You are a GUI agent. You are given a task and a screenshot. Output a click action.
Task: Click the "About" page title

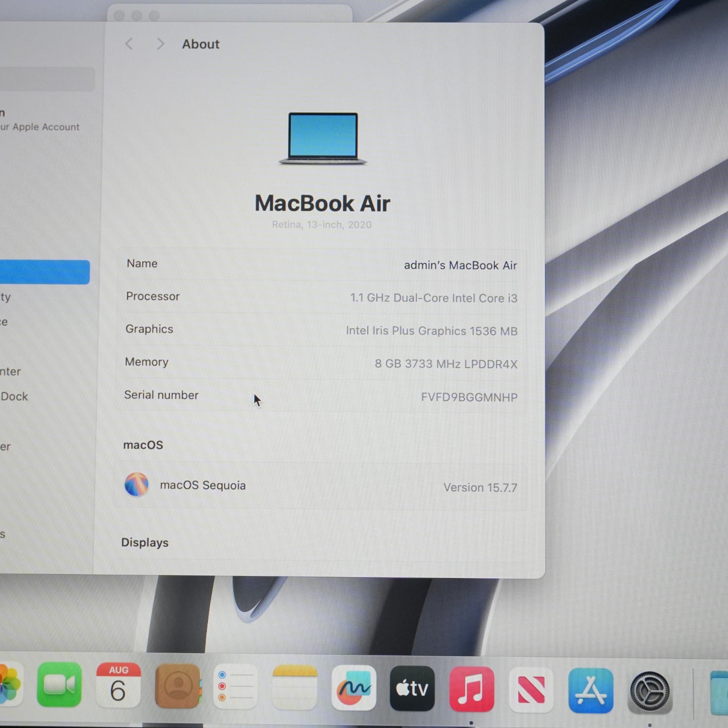200,44
